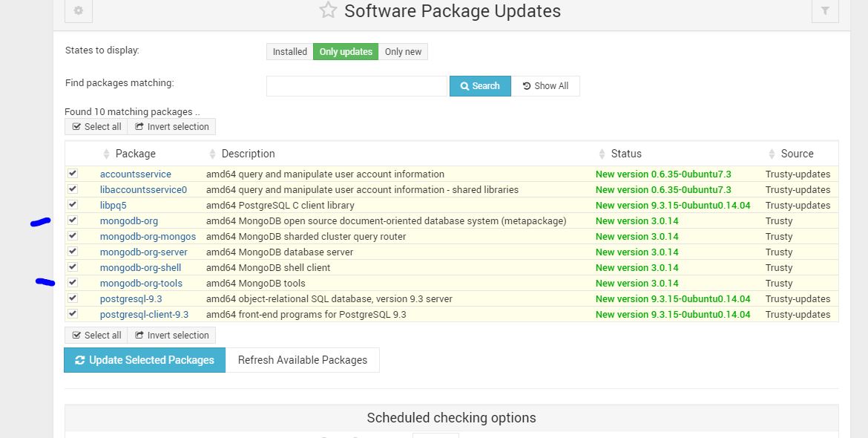Switch display state to Installed

coord(289,52)
